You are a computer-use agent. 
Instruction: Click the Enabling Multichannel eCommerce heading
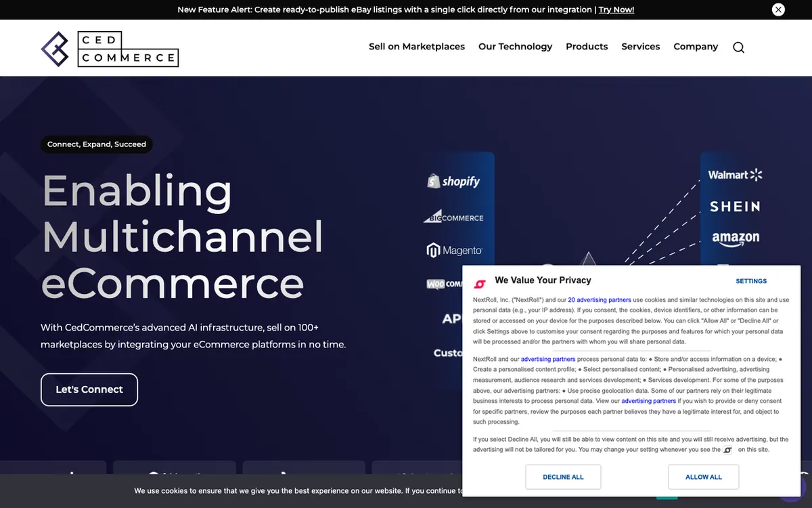point(183,236)
